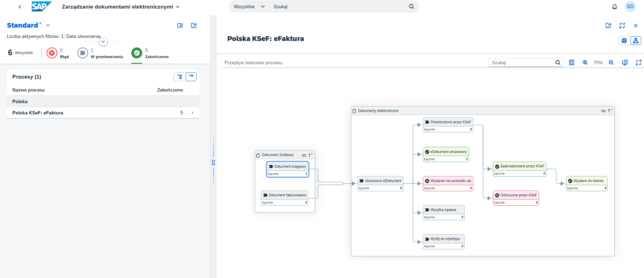Click the global search magnifier icon
644x278 pixels.
[x=411, y=6]
